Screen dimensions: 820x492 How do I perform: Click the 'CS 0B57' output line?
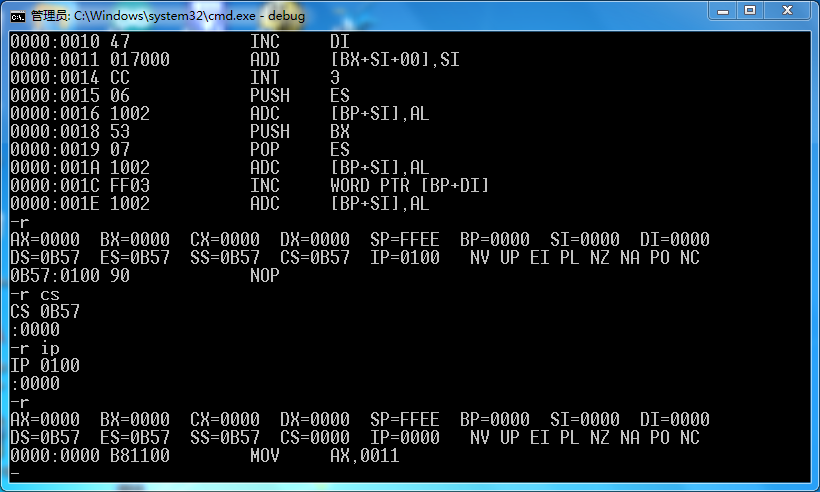pyautogui.click(x=45, y=312)
